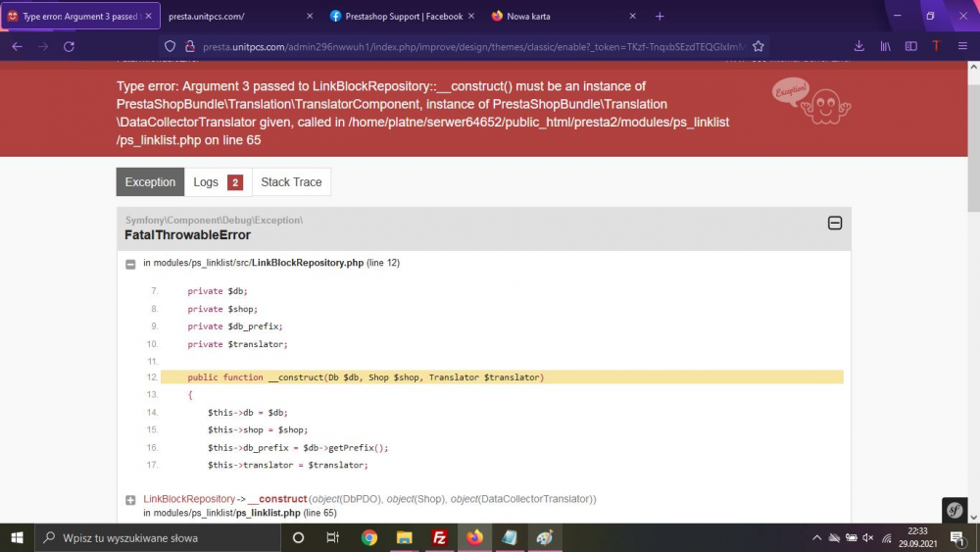Click the FatalThrowableError heading

click(187, 235)
